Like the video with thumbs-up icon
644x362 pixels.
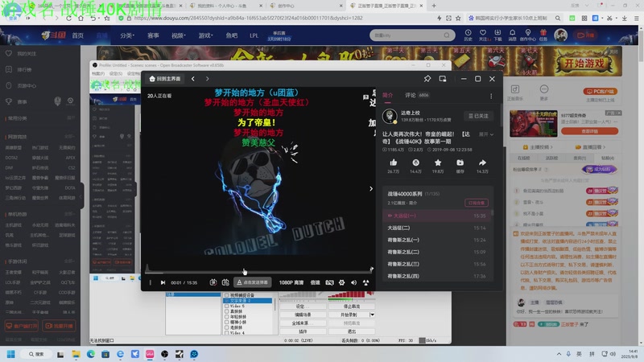pos(393,162)
